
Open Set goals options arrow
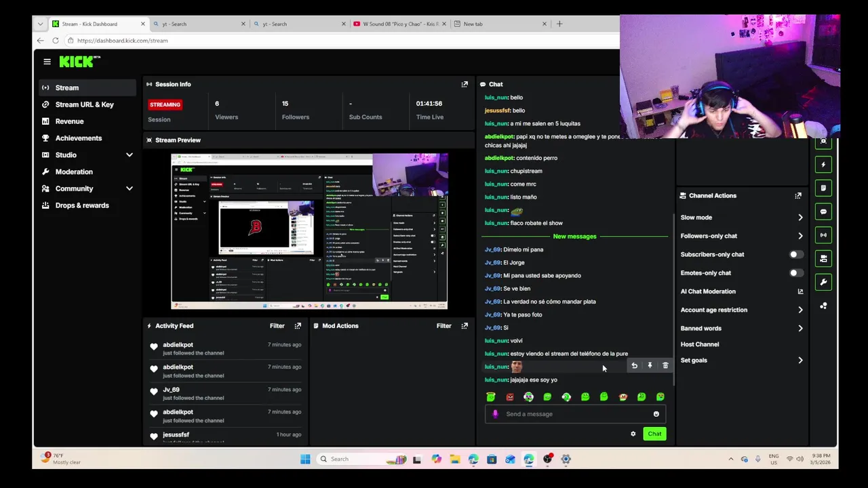point(800,361)
